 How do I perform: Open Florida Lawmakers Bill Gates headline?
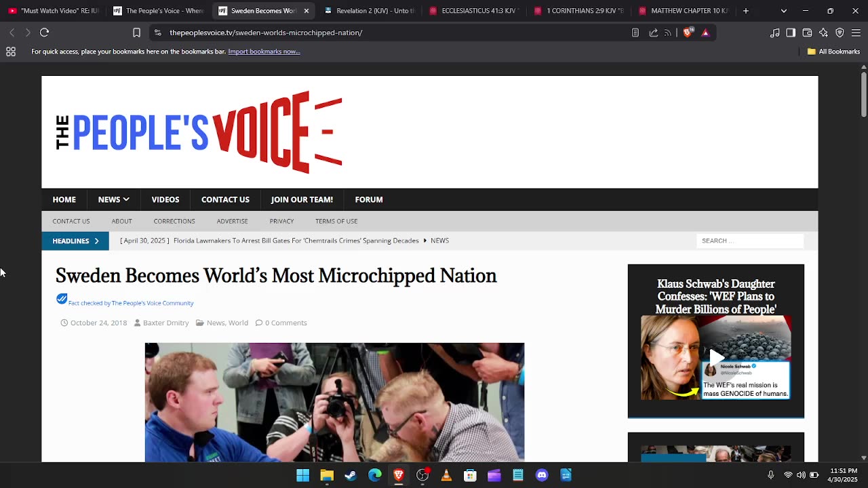click(x=296, y=241)
